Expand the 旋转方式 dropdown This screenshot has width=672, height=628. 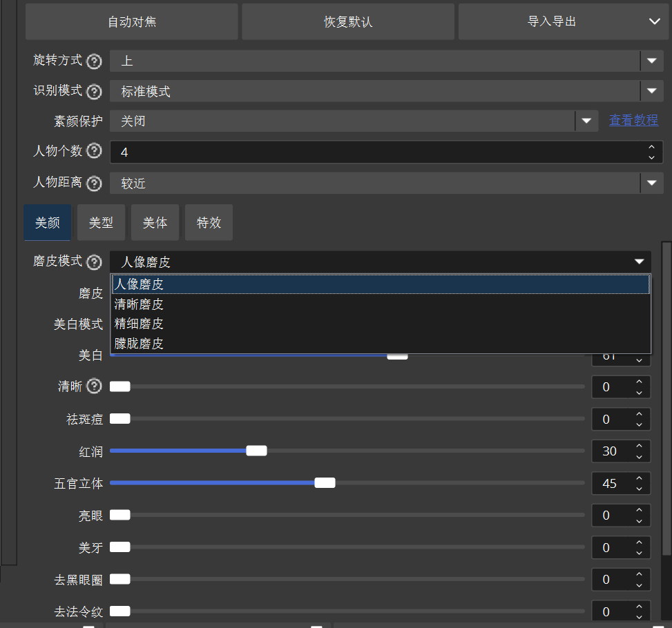(651, 61)
